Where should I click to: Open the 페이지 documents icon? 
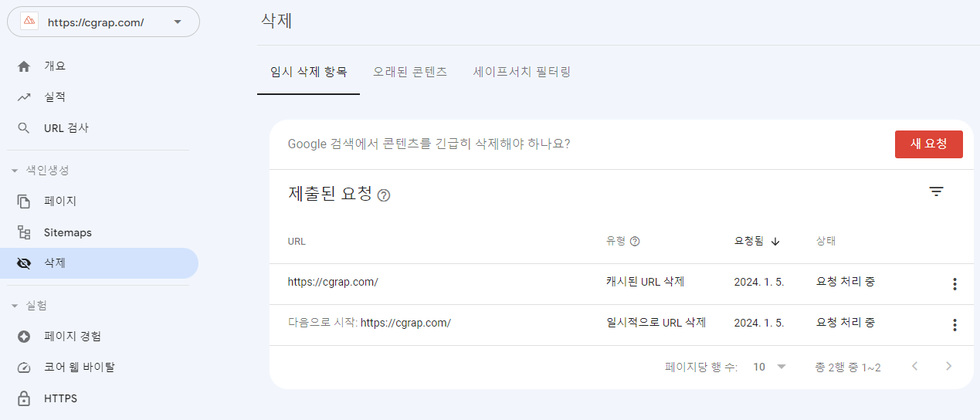coord(24,202)
